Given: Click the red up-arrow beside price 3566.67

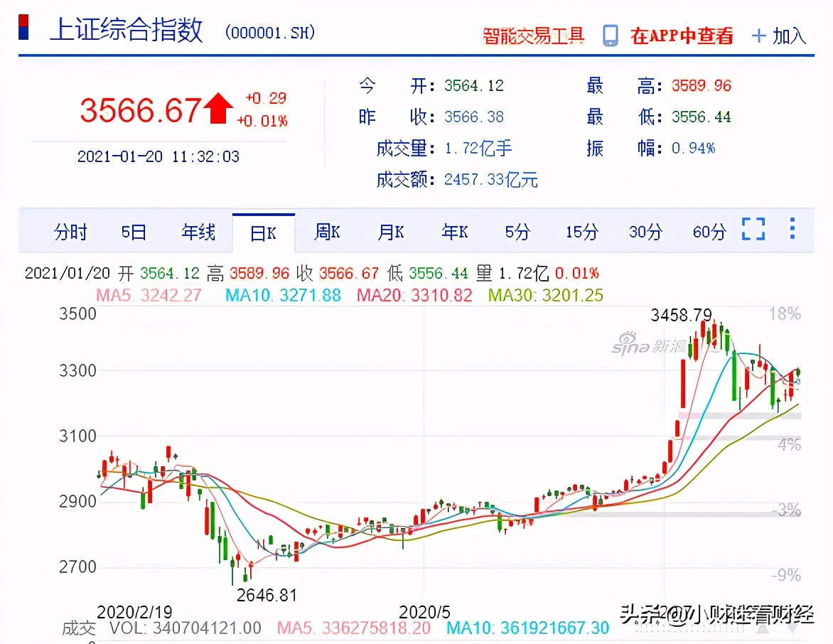Looking at the screenshot, I should (220, 107).
